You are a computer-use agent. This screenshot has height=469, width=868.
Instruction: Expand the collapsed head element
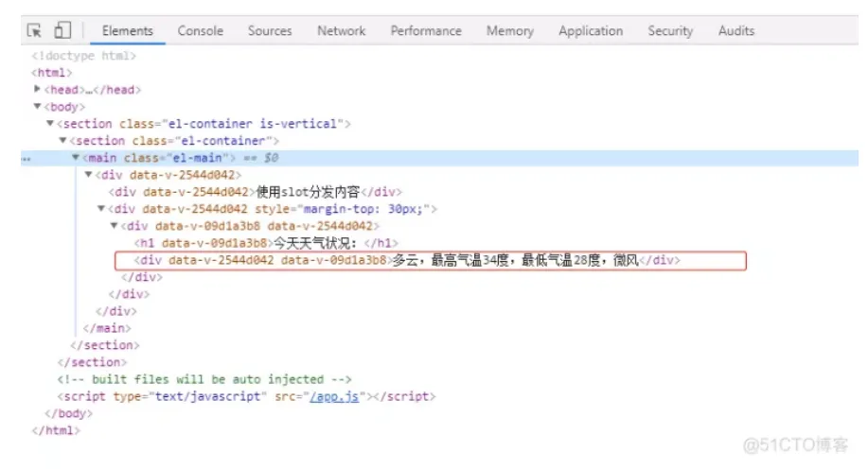37,89
